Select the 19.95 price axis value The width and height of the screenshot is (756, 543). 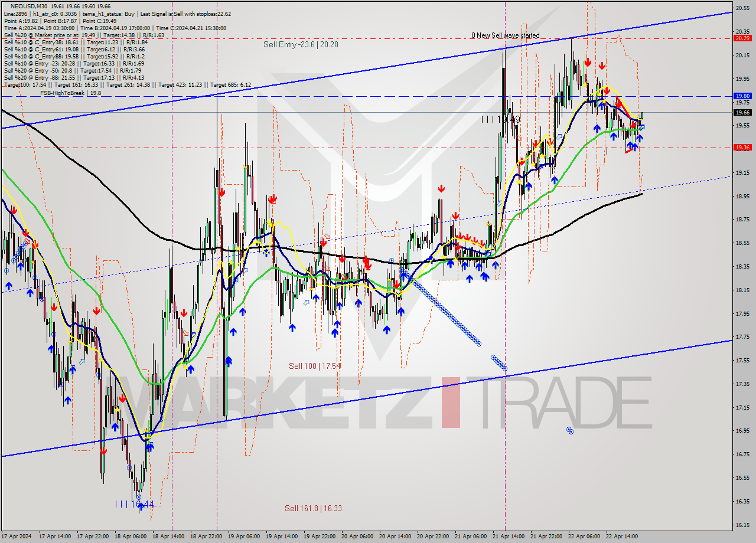point(742,78)
